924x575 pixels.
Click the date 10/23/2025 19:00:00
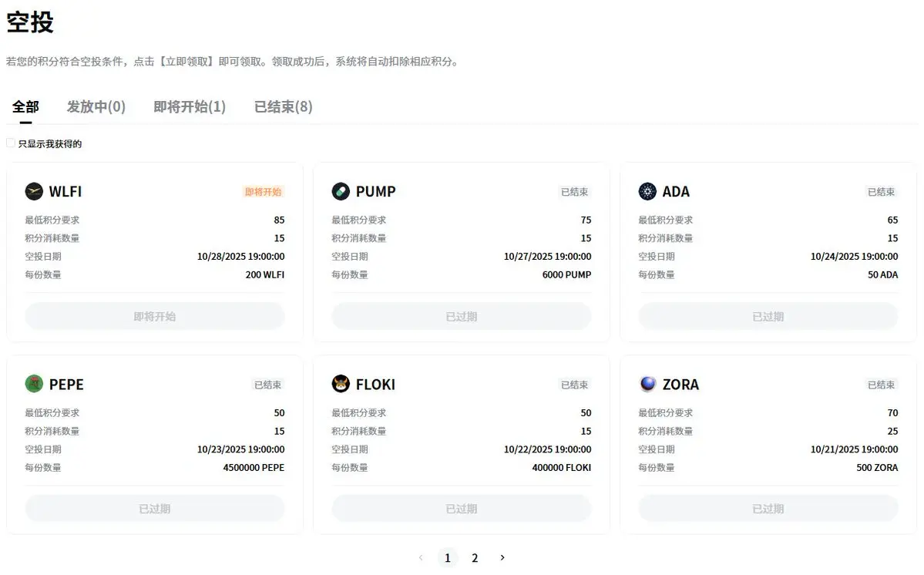click(x=241, y=449)
